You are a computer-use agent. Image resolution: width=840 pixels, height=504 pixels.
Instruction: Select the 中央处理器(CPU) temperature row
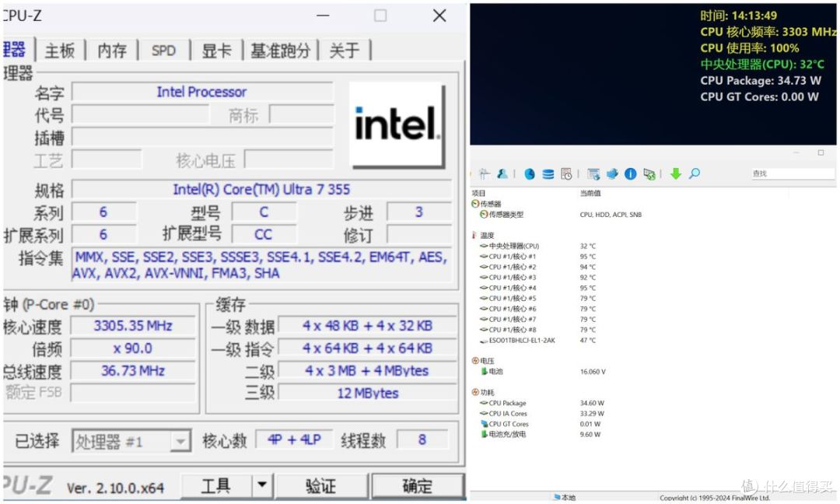509,246
